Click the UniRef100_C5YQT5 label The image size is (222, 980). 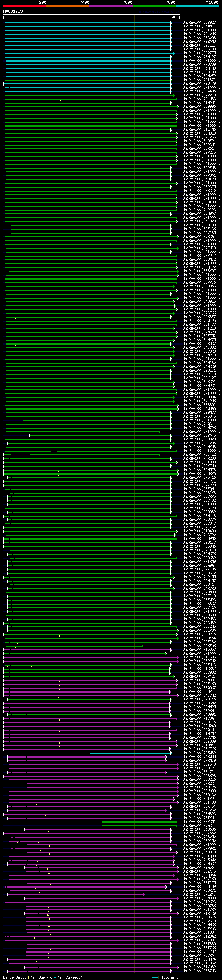pos(199,436)
